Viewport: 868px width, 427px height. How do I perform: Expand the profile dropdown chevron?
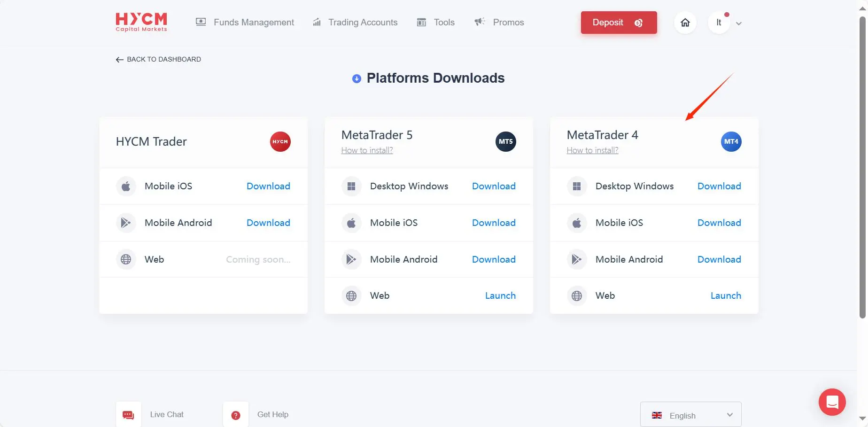click(x=739, y=23)
